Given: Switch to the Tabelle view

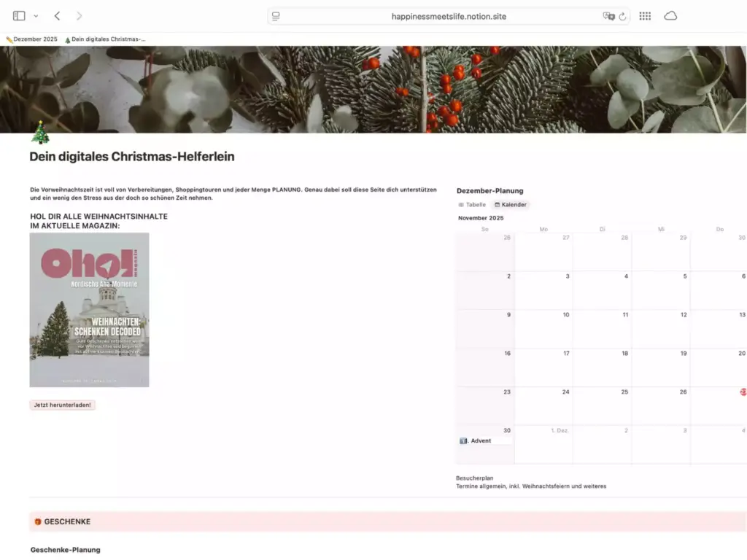Looking at the screenshot, I should (472, 205).
